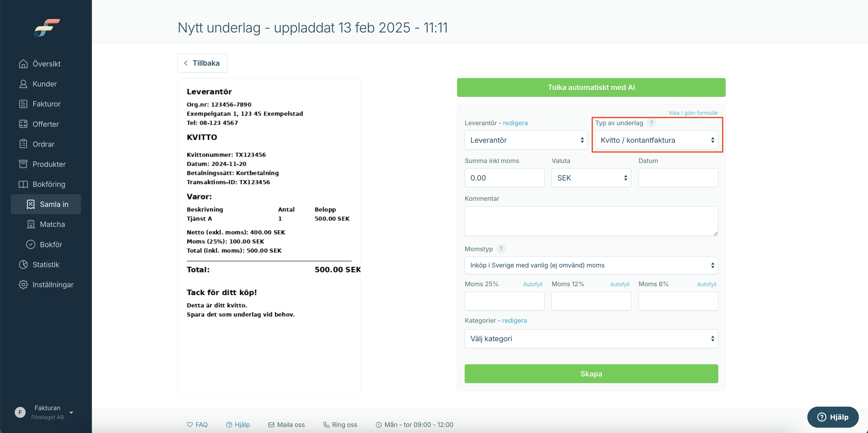Click the Tillbaka back button
868x433 pixels.
point(202,63)
